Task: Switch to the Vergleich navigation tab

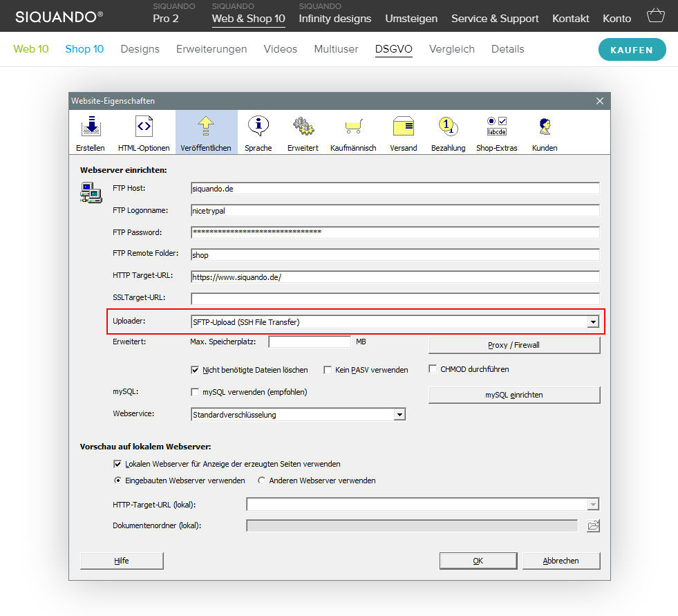Action: 451,49
